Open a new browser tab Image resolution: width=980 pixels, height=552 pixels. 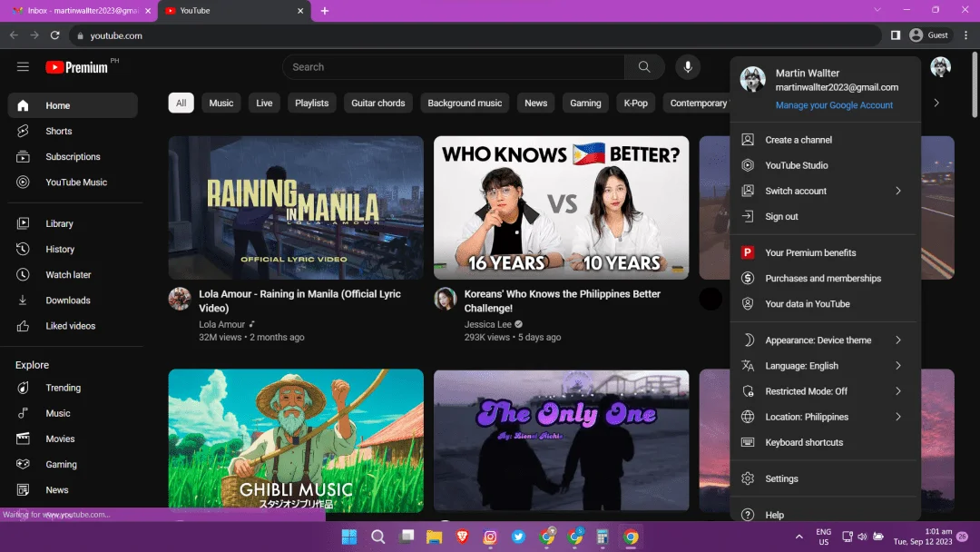coord(324,11)
